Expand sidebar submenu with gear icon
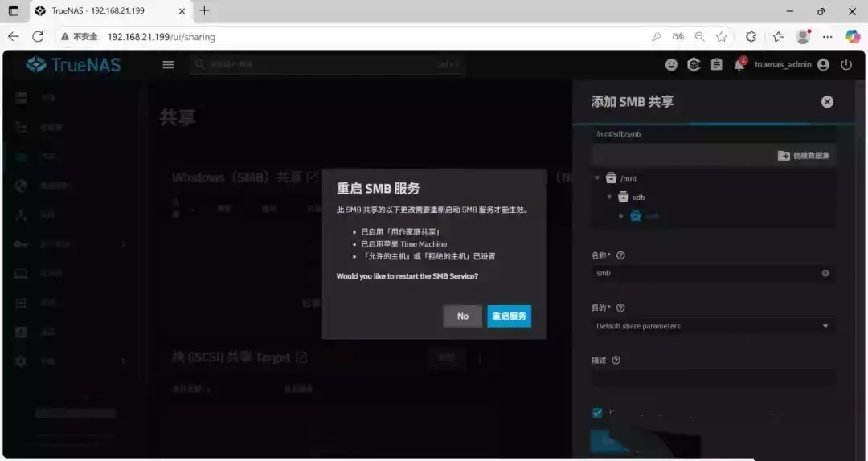 point(123,361)
